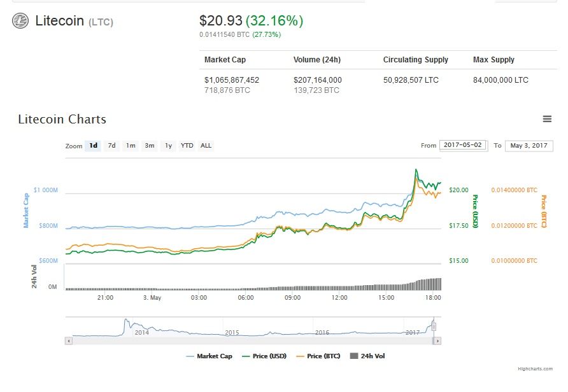Screen dimensions: 568x392
Task: Select the 1d zoom range
Action: [94, 146]
